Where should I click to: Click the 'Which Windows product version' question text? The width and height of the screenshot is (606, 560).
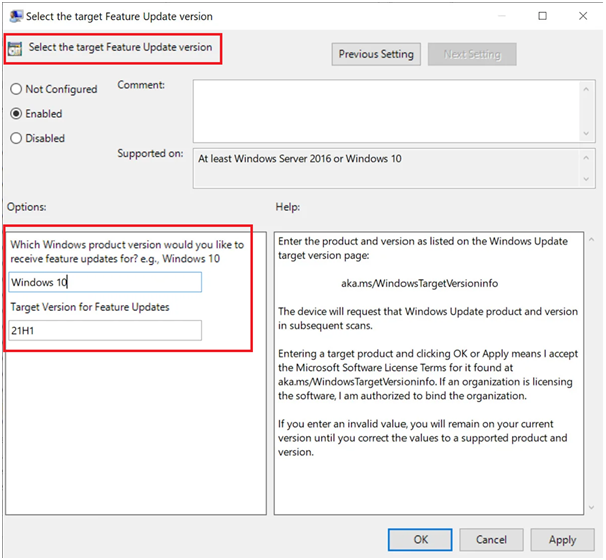[127, 252]
